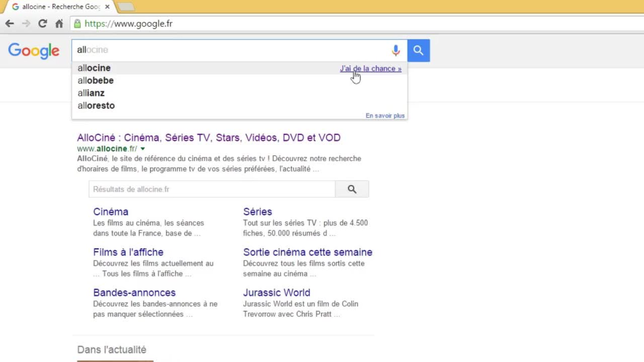Close the allocine Recherche Google tab

[107, 7]
